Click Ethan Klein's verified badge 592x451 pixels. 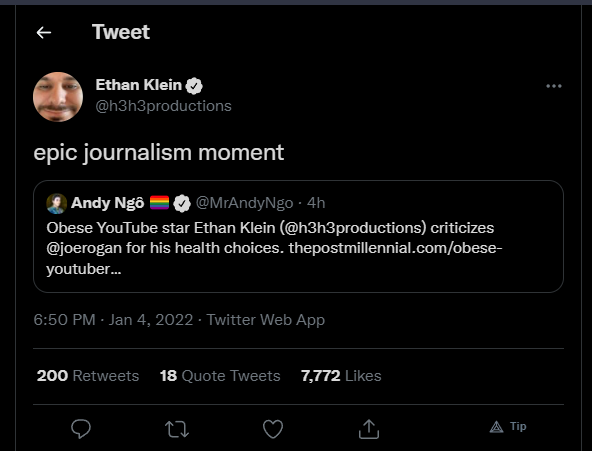(x=194, y=86)
